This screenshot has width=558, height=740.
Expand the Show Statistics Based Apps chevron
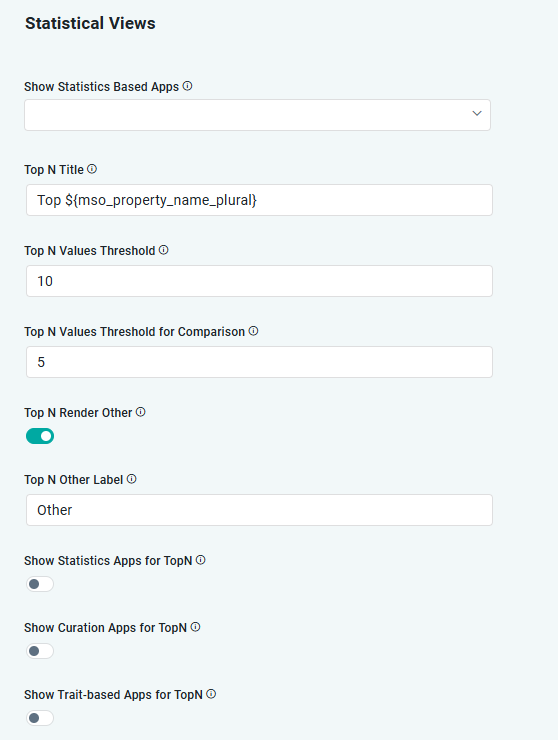click(477, 113)
